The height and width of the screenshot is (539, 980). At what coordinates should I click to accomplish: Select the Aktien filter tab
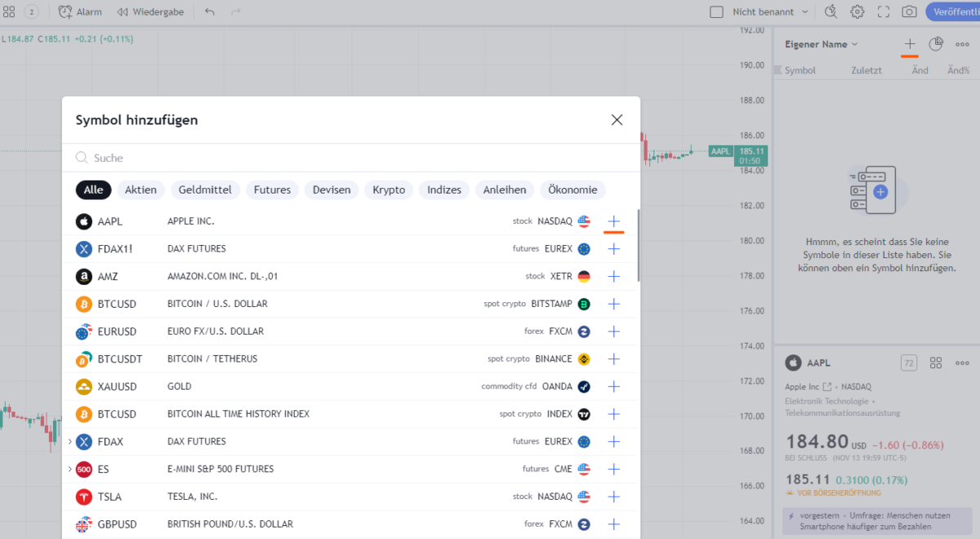[x=141, y=189]
